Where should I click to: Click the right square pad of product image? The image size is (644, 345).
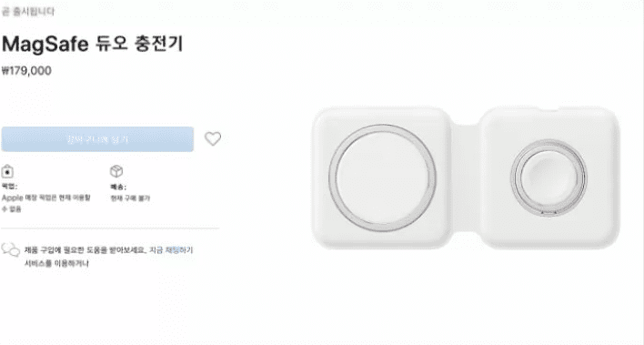(x=549, y=178)
